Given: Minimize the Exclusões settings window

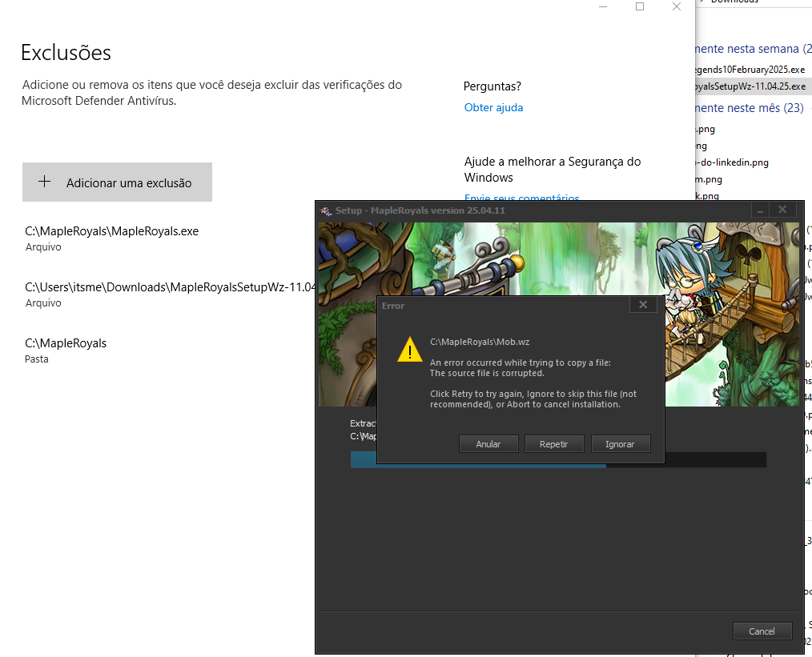Looking at the screenshot, I should pyautogui.click(x=603, y=6).
